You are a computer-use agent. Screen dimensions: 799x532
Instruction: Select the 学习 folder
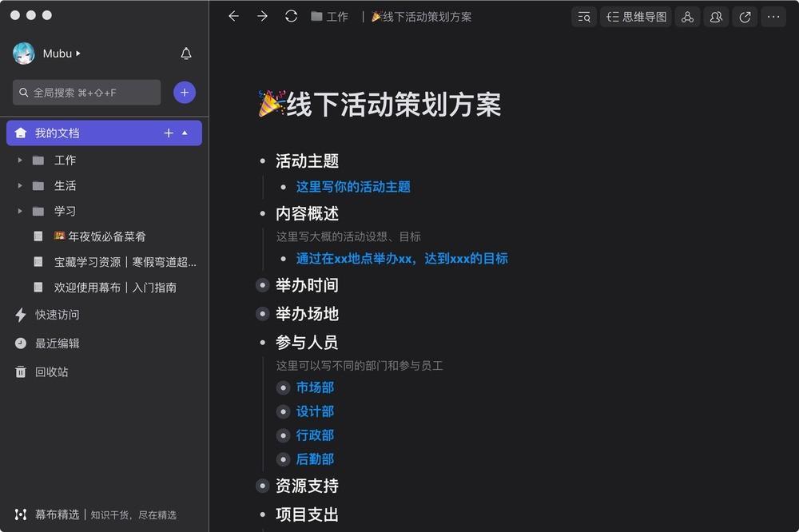point(65,211)
